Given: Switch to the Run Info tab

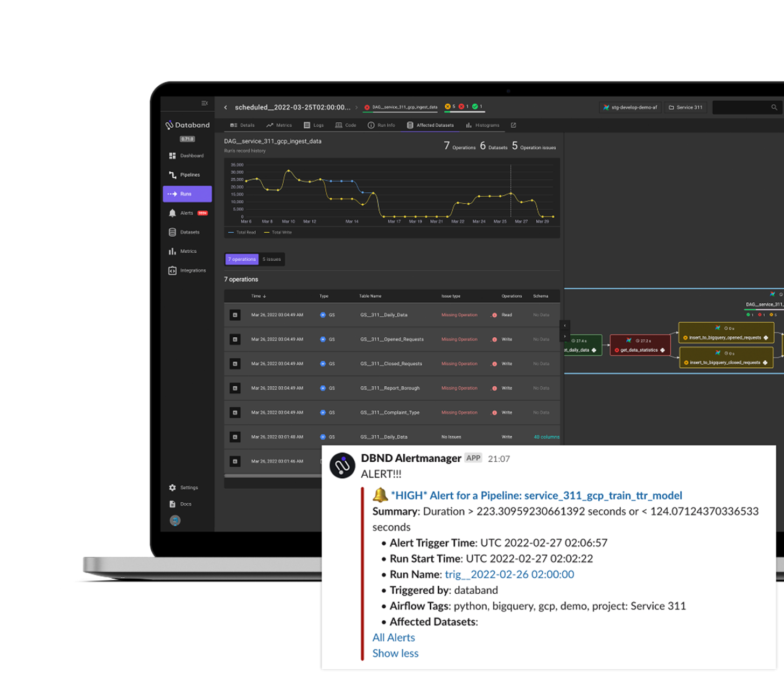Looking at the screenshot, I should pos(381,125).
